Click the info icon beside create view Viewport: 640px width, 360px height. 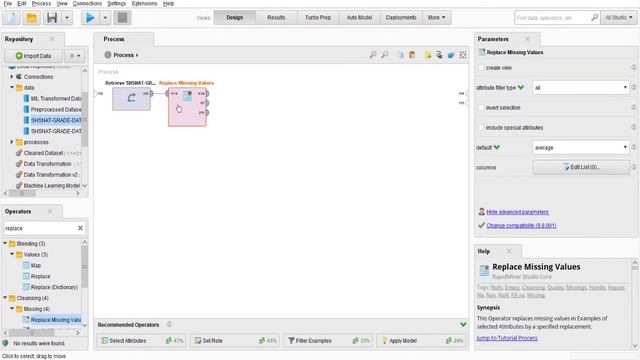coord(633,67)
